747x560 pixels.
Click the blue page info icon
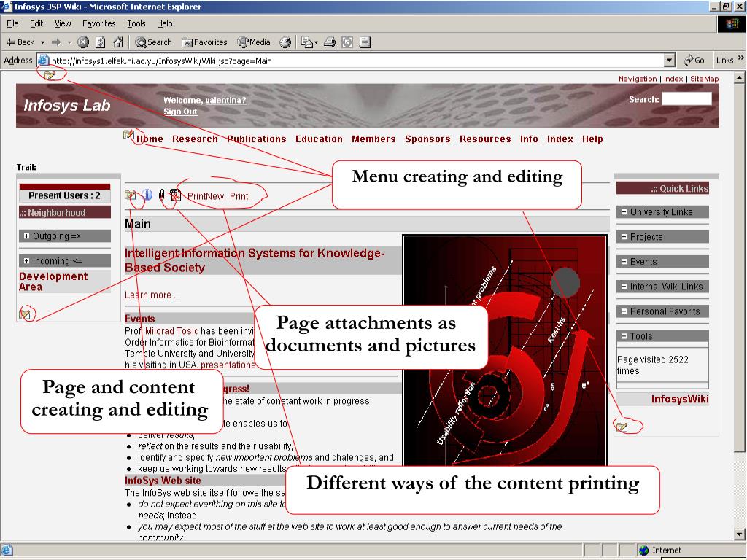(147, 195)
